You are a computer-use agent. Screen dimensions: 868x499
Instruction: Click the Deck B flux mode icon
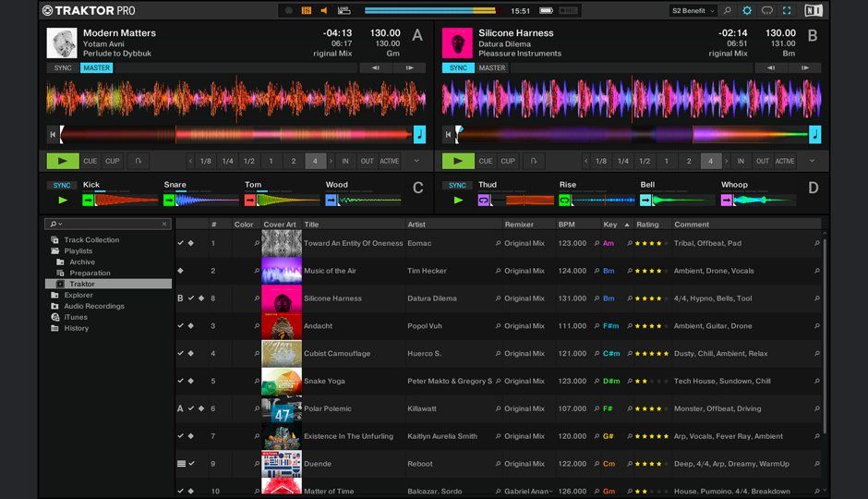click(534, 161)
